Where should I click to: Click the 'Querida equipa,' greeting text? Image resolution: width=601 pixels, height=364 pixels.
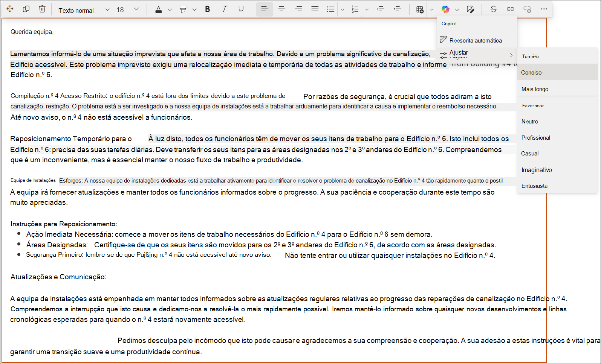(32, 32)
